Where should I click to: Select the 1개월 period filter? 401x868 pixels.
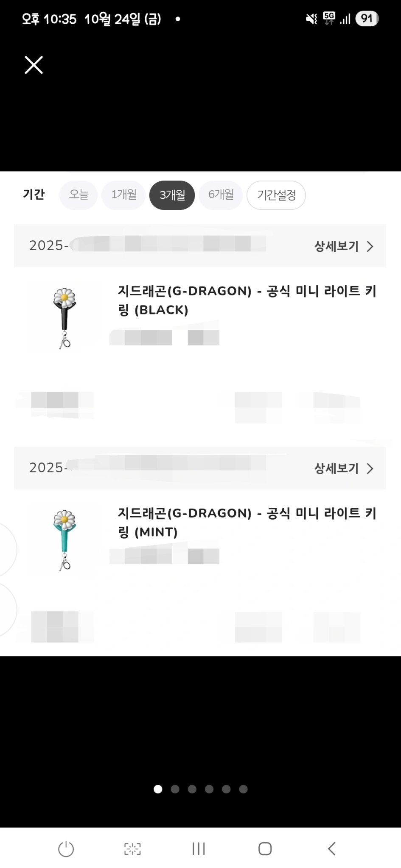[x=123, y=195]
